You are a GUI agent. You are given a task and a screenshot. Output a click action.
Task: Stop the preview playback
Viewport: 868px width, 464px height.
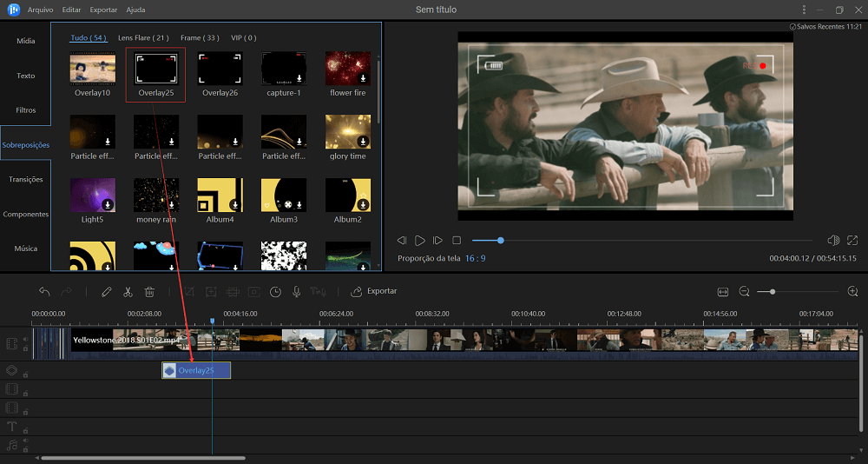tap(457, 240)
